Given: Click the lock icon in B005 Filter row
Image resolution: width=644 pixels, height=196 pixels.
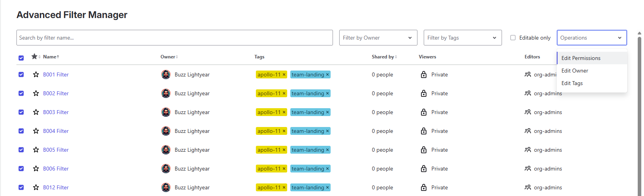Looking at the screenshot, I should tap(424, 150).
